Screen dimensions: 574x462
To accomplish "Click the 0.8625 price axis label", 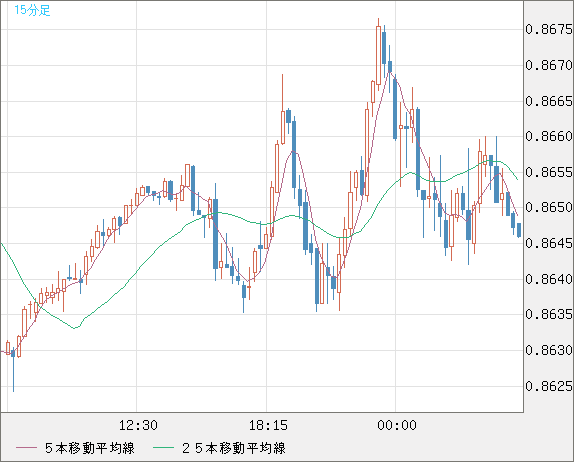I will pos(549,386).
